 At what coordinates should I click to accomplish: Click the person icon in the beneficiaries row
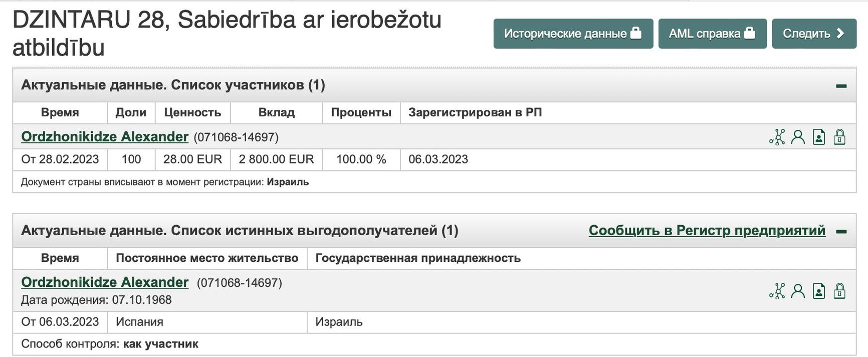pyautogui.click(x=799, y=289)
